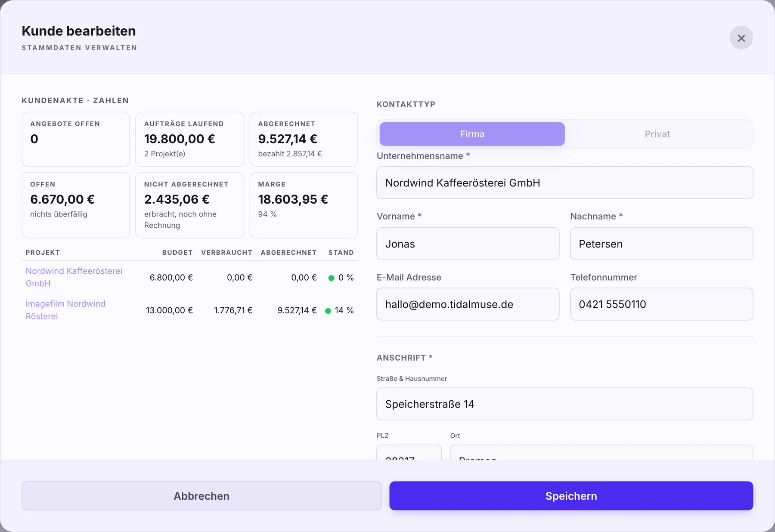Click the Nicht abgerechnet card
This screenshot has height=532, width=775.
click(x=189, y=205)
